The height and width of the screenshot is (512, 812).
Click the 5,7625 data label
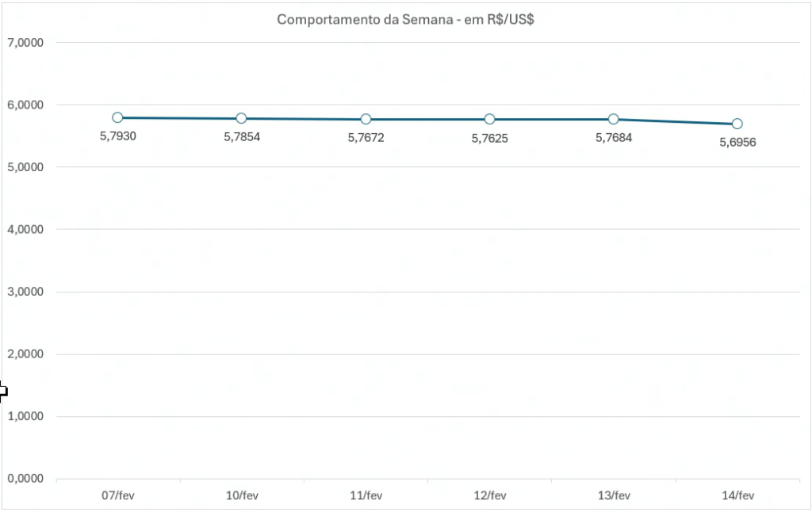click(x=489, y=138)
